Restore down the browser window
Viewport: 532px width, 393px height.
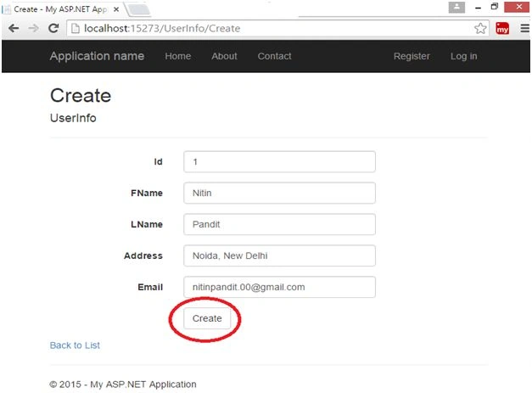(495, 7)
